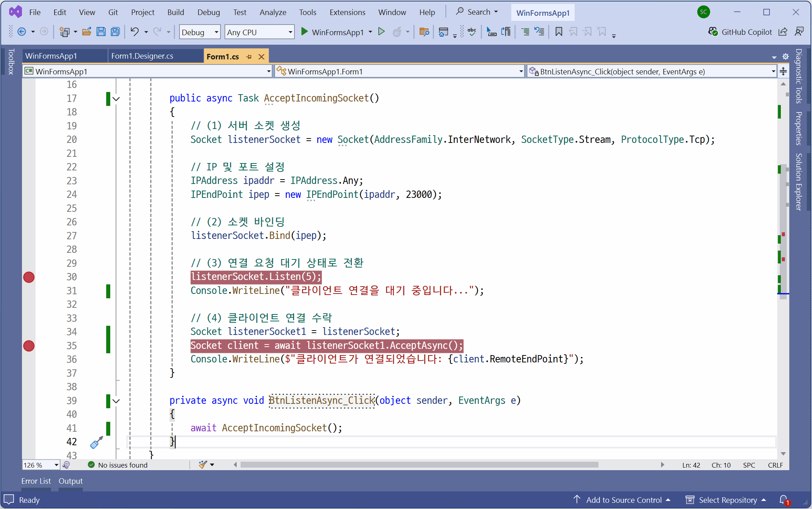Image resolution: width=812 pixels, height=509 pixels.
Task: Open the Any CPU platform dropdown
Action: click(x=290, y=32)
